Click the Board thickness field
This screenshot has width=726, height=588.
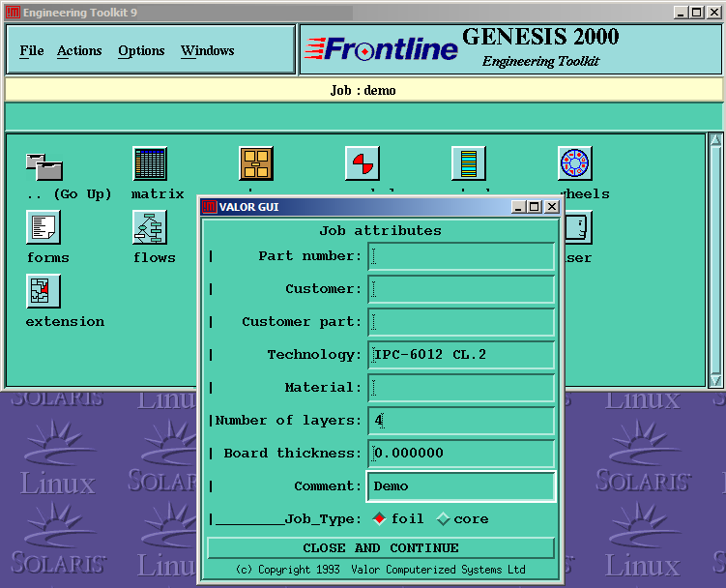click(461, 454)
